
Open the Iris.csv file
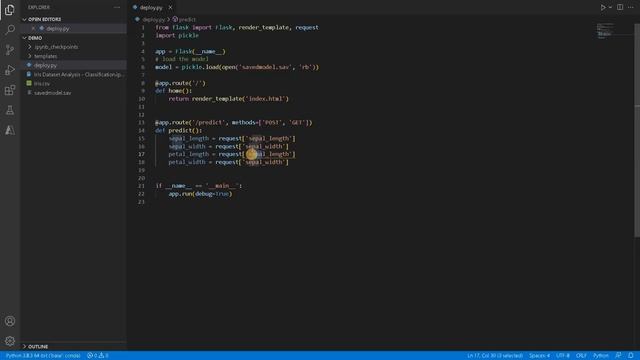[x=42, y=84]
